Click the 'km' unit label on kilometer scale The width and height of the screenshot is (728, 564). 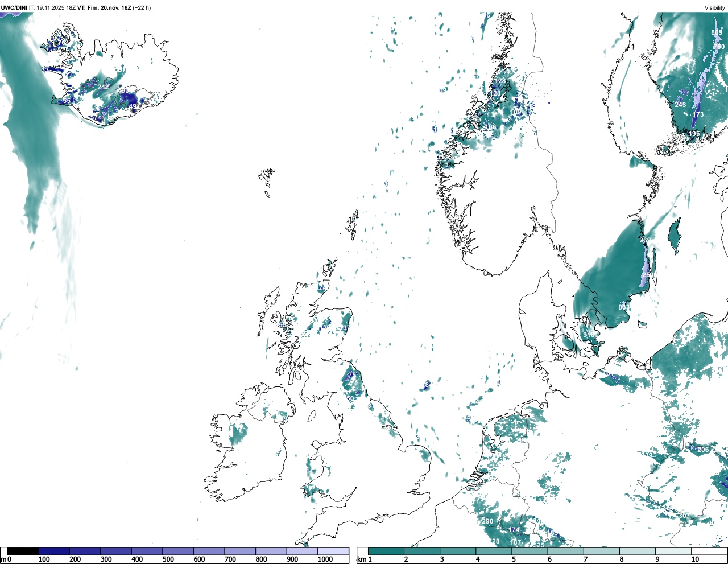tap(361, 559)
